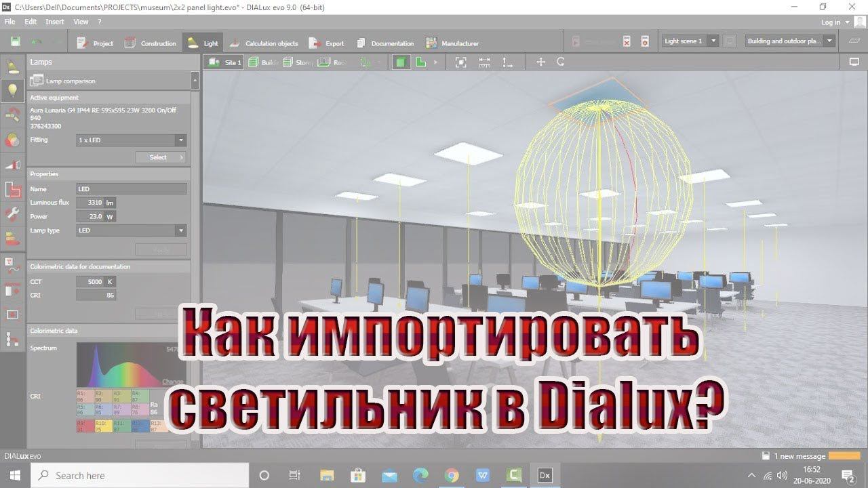Open the File menu

coord(9,22)
